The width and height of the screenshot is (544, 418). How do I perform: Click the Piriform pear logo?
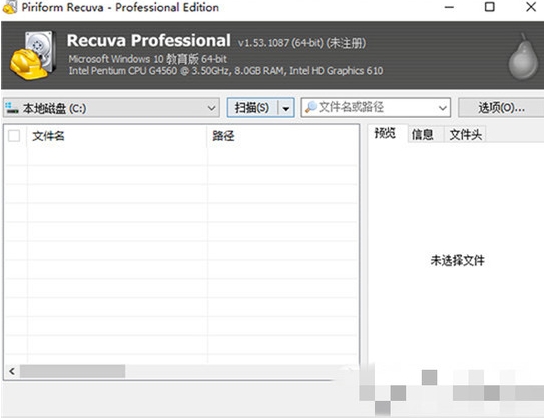523,57
